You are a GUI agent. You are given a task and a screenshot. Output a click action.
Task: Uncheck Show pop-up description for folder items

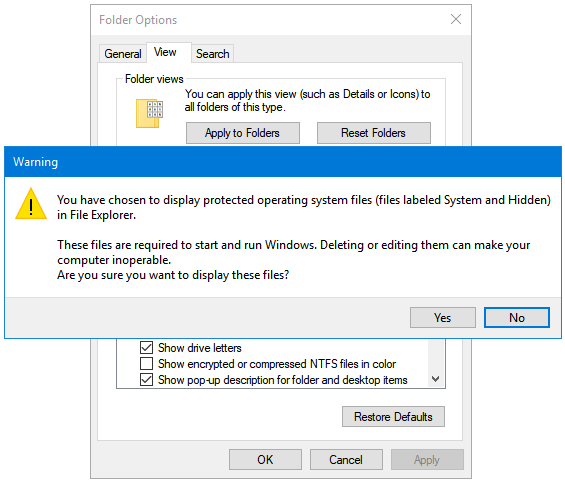[146, 380]
